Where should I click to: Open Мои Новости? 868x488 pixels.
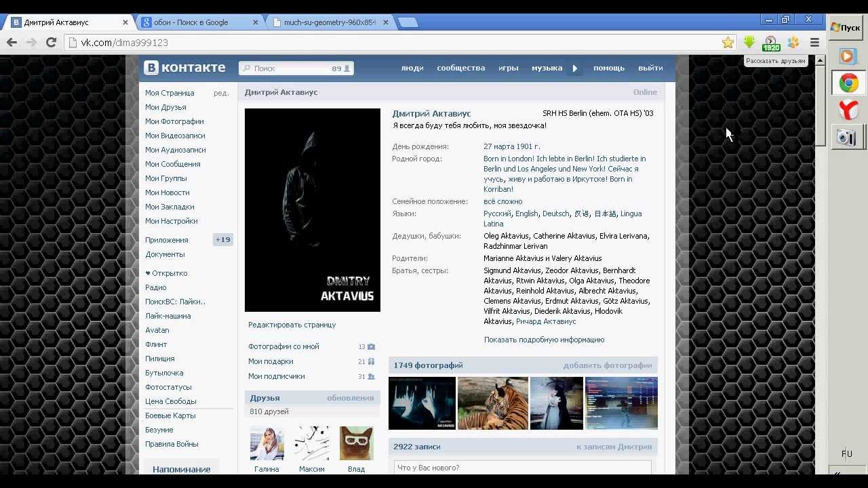pyautogui.click(x=167, y=192)
